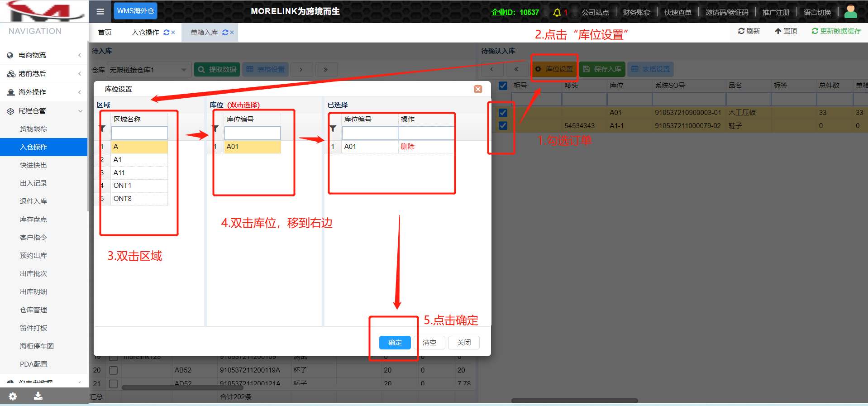This screenshot has height=406, width=868.
Task: Toggle the hamburger sidebar menu icon
Action: [x=100, y=12]
